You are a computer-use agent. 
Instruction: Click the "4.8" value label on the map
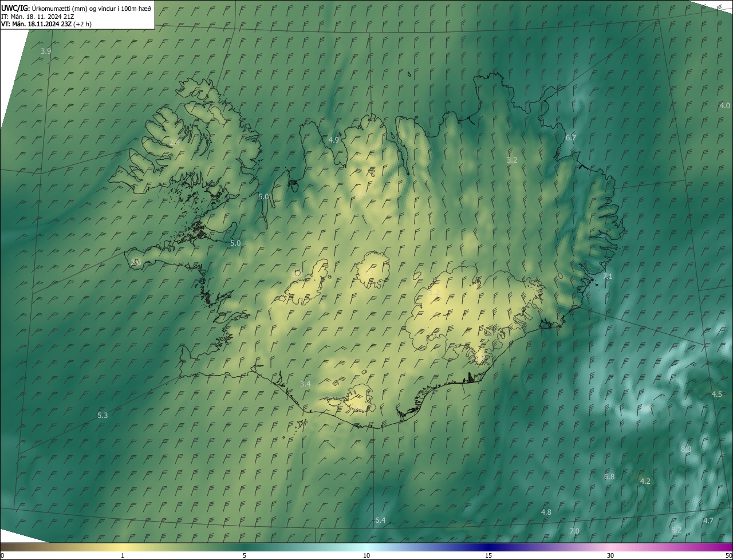coord(546,512)
